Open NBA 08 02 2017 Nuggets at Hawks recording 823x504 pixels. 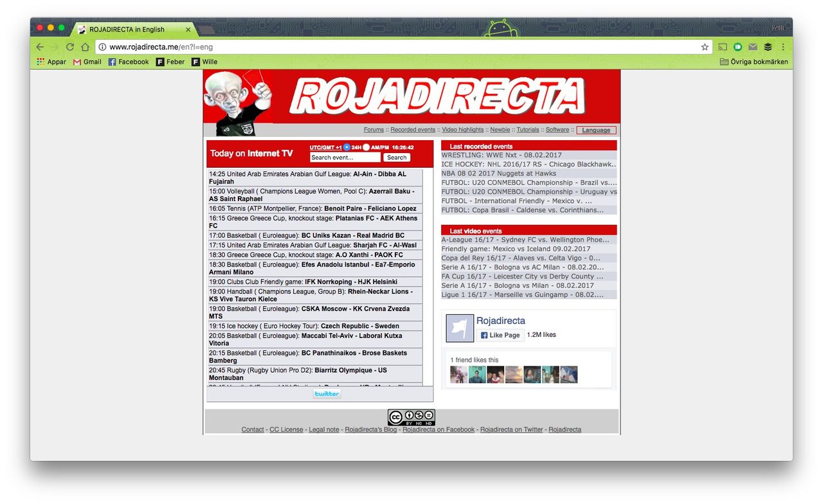coord(499,174)
